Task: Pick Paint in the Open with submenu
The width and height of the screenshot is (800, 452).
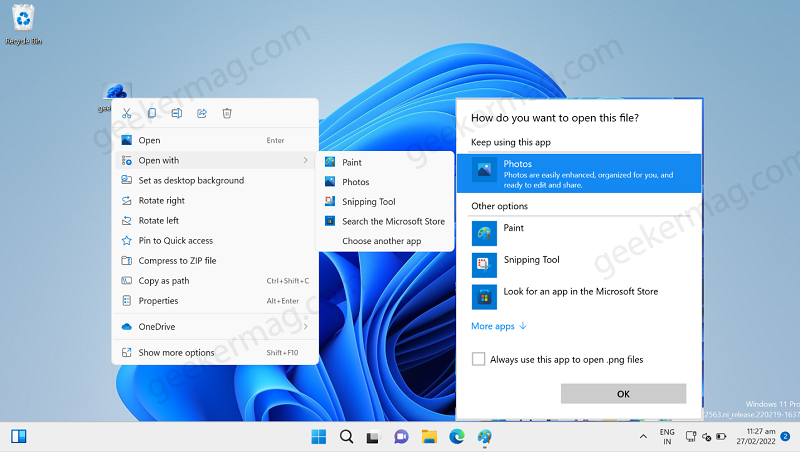Action: [x=385, y=162]
